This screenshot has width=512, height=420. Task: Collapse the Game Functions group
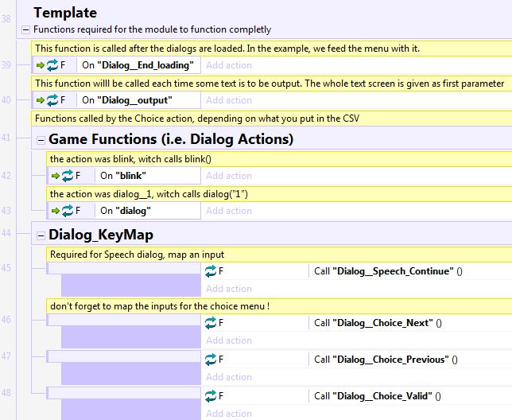(x=41, y=141)
